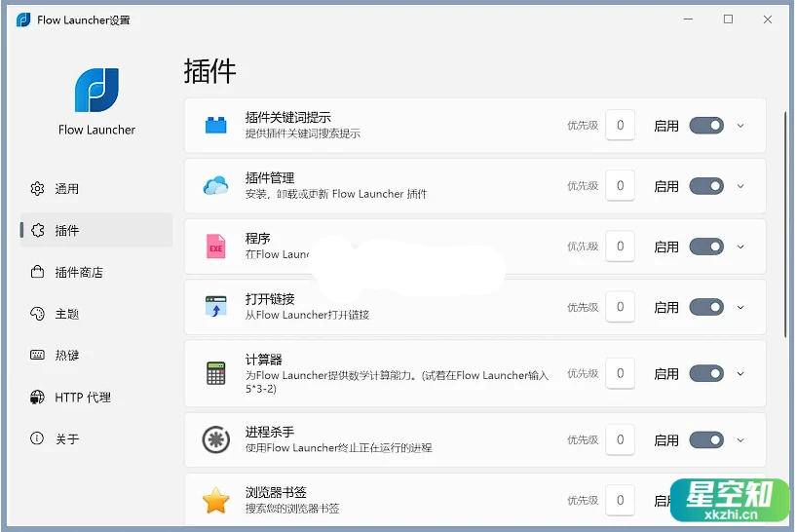Turn off the 打开链接 plugin toggle
797x532 pixels.
pos(706,307)
